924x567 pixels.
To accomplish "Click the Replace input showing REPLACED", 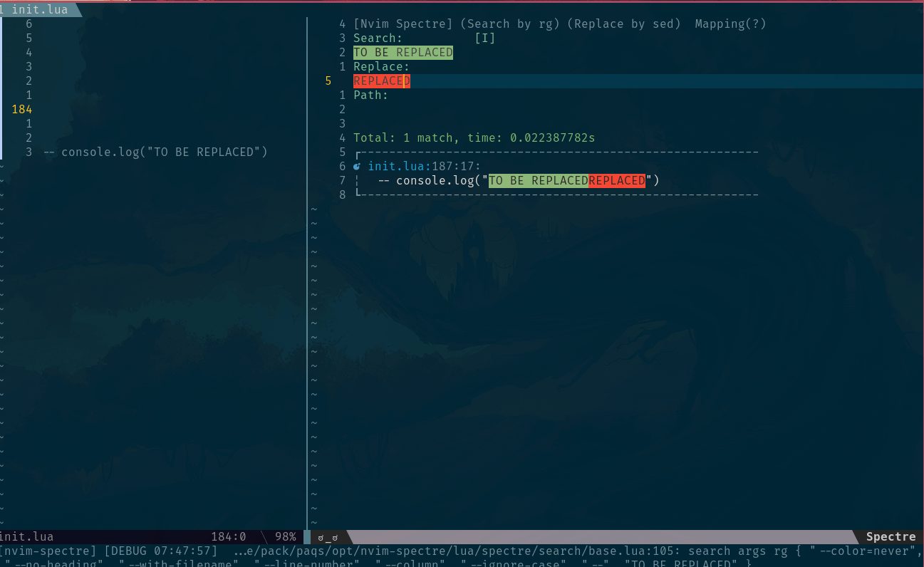I will tap(381, 80).
